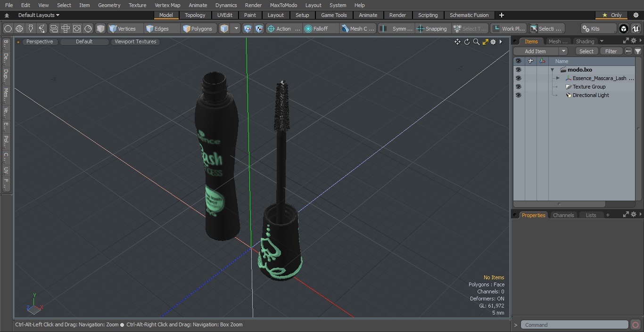This screenshot has height=332, width=644.
Task: Click the funnel filter icon
Action: point(638,51)
